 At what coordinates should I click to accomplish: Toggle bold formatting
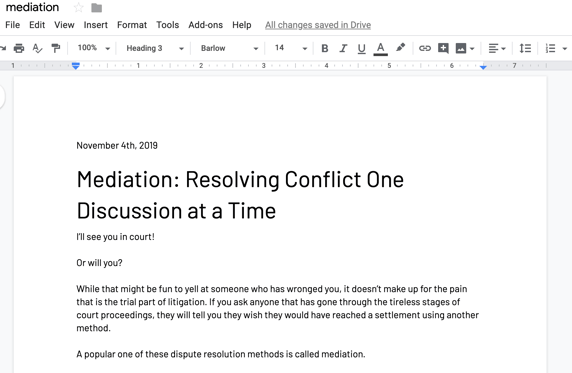(325, 48)
